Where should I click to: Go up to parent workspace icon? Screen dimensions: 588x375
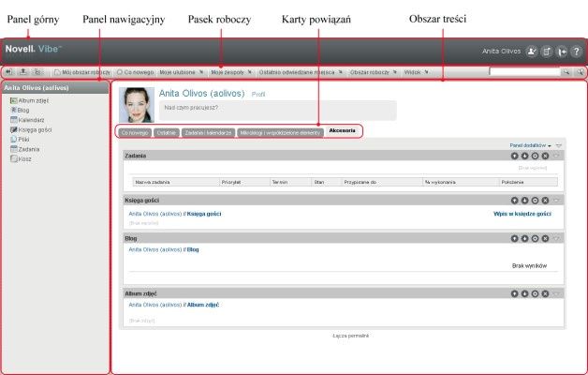coord(23,71)
